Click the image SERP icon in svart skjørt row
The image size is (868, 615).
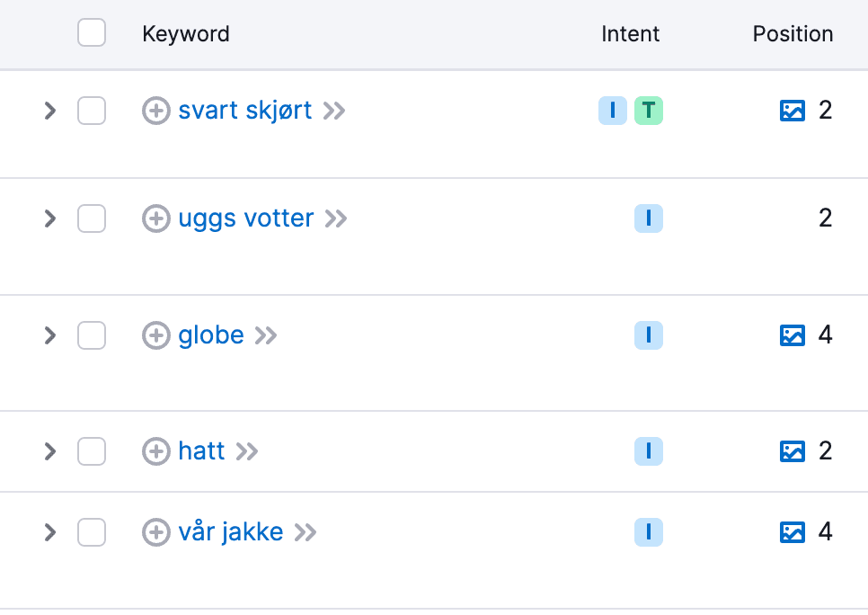point(792,111)
